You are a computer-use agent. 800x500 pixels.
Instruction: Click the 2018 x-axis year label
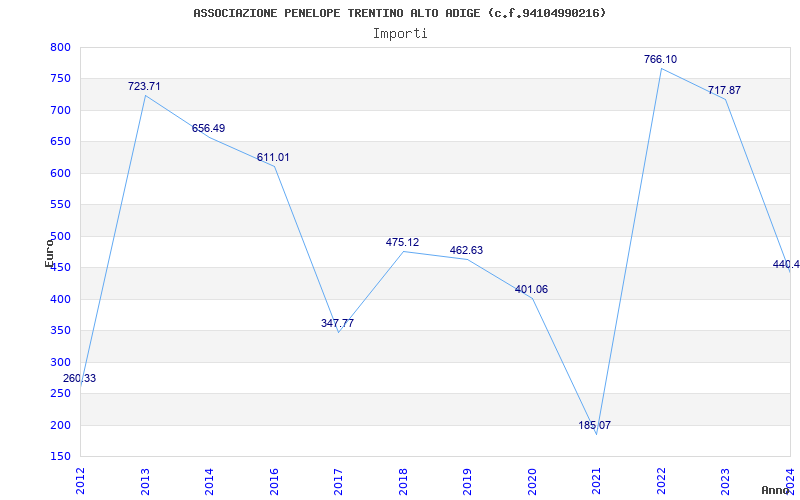(x=403, y=481)
